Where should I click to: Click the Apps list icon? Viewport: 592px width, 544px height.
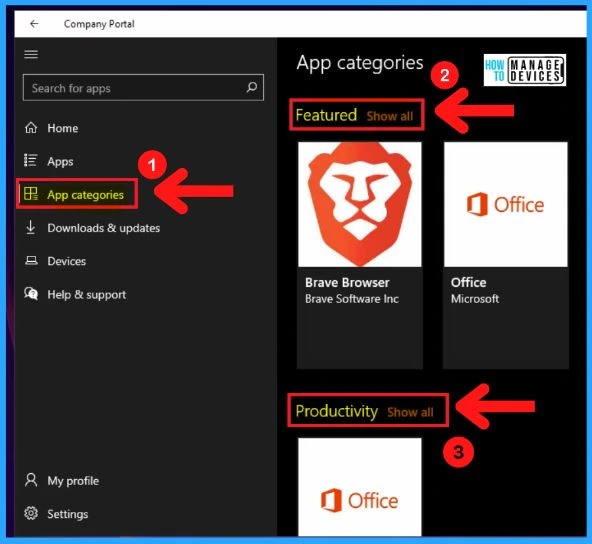click(x=31, y=160)
